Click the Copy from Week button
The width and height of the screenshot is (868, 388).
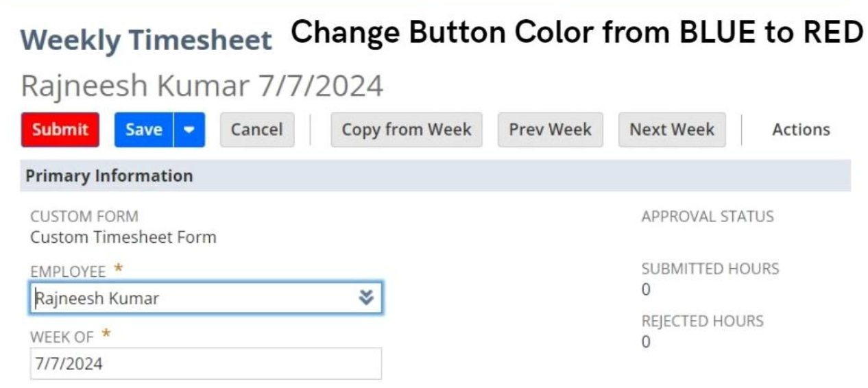pos(407,130)
